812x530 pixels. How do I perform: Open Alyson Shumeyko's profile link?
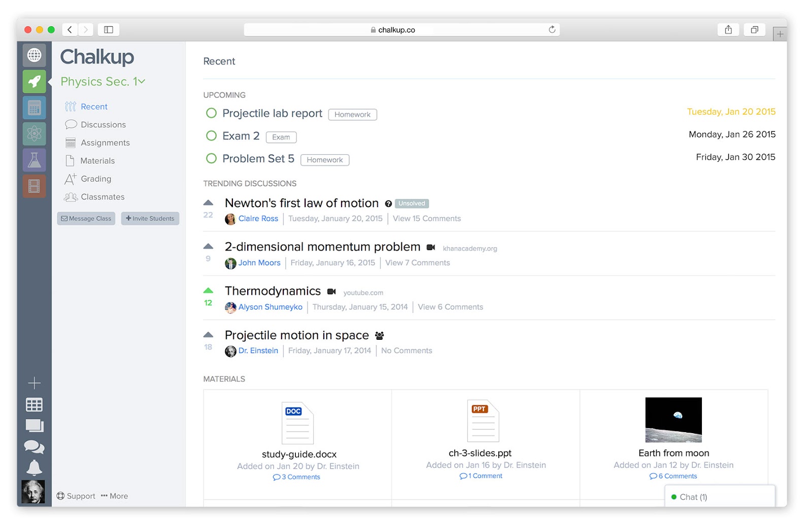pyautogui.click(x=270, y=307)
